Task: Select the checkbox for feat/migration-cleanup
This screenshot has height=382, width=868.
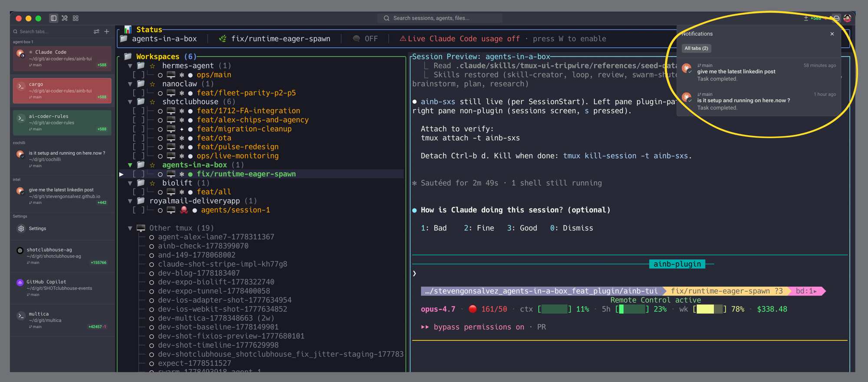Action: click(138, 129)
